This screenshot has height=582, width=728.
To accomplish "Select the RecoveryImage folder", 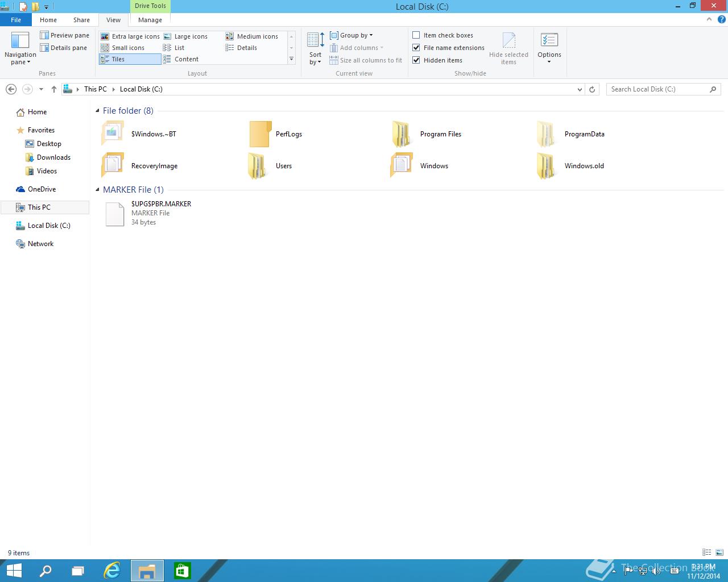I will [154, 166].
